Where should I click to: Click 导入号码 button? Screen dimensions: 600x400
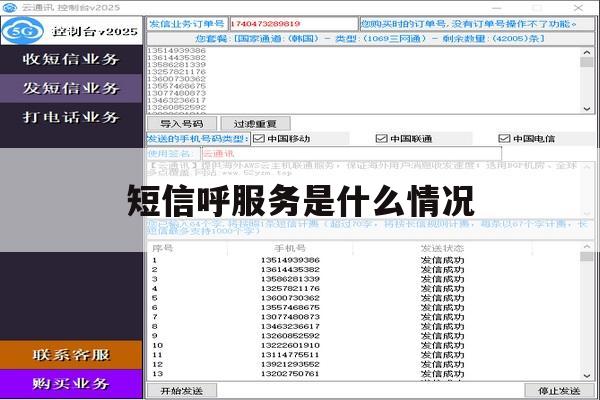click(182, 124)
